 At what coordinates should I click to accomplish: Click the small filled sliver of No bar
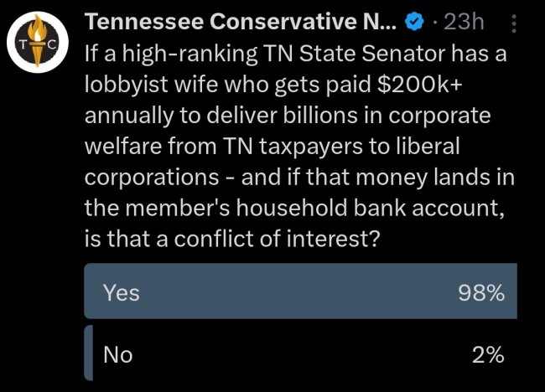(x=89, y=353)
